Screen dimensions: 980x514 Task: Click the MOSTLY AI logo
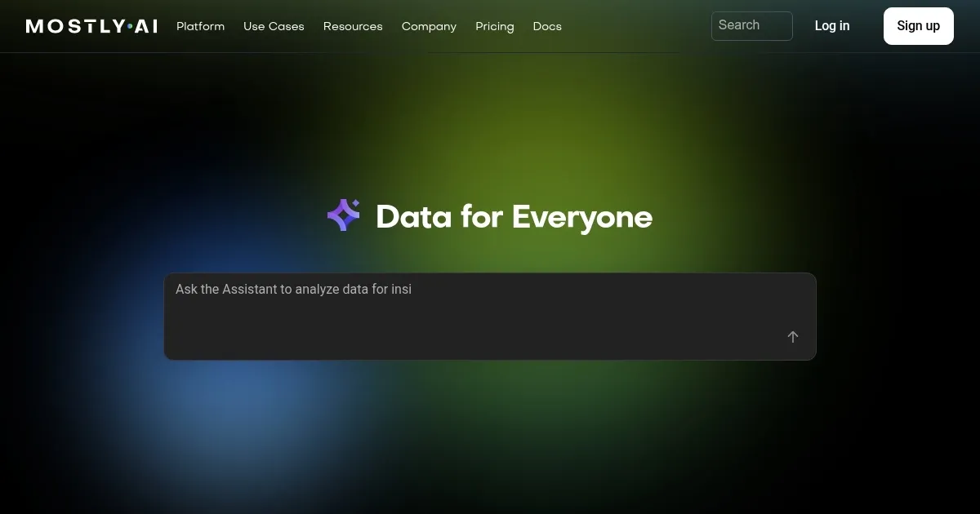pos(91,26)
